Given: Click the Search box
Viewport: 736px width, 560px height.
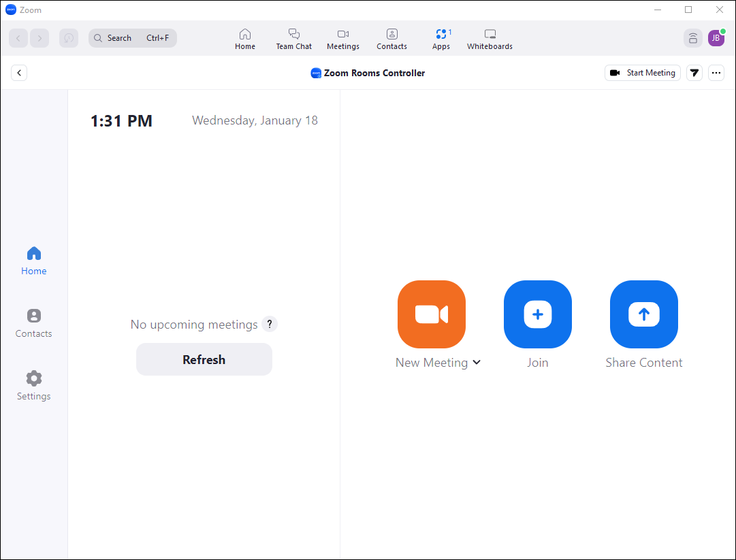Looking at the screenshot, I should (x=133, y=38).
